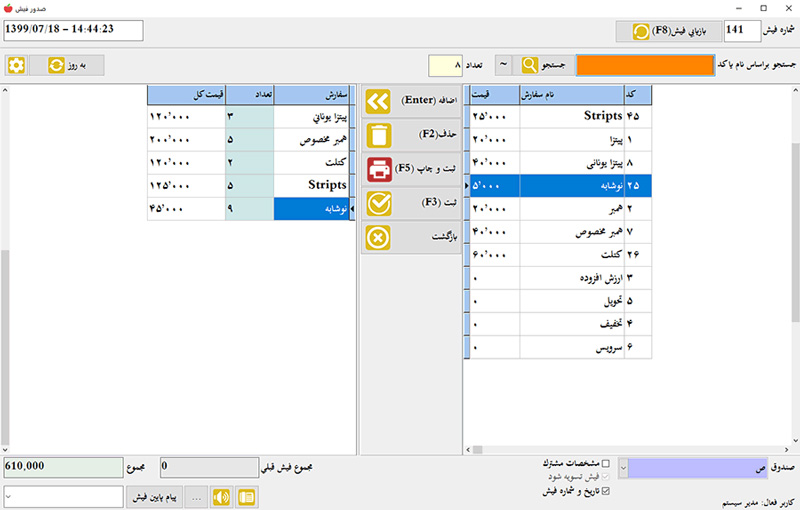800x510 pixels.
Task: Click the 'کد' column header in the menu list
Action: click(638, 95)
